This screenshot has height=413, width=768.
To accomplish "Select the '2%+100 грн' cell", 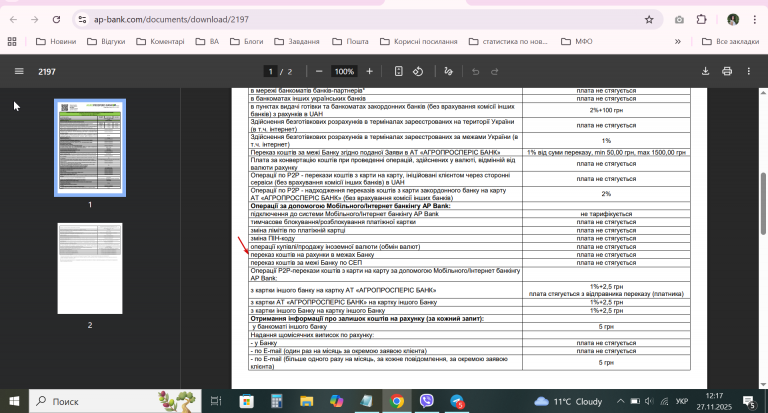I will 606,110.
